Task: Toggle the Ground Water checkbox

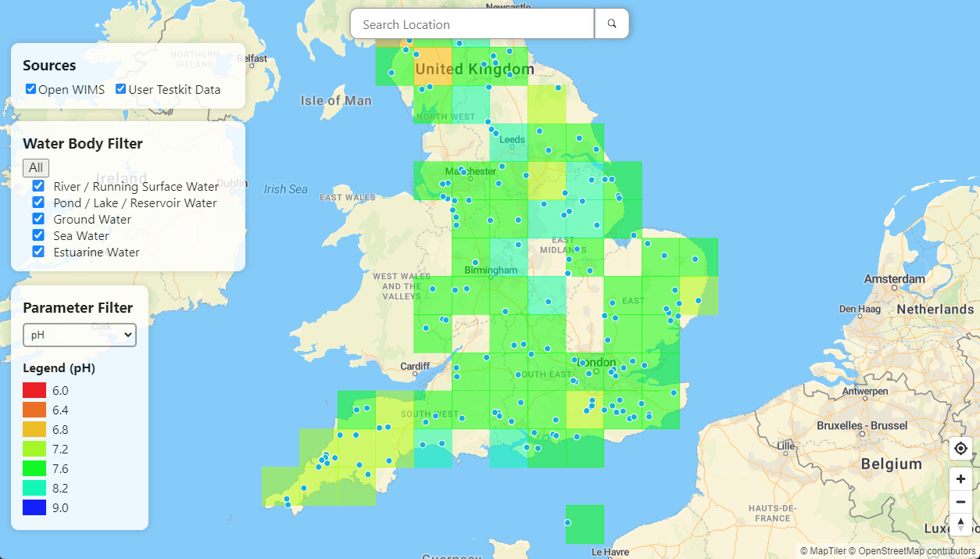Action: [38, 219]
